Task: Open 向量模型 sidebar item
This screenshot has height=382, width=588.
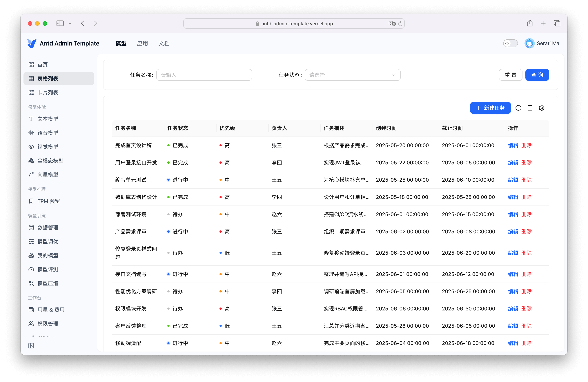Action: coord(59,175)
